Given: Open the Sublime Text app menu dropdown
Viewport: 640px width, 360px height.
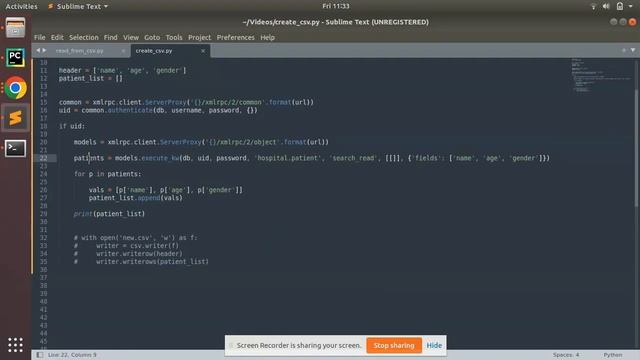Looking at the screenshot, I should (78, 7).
